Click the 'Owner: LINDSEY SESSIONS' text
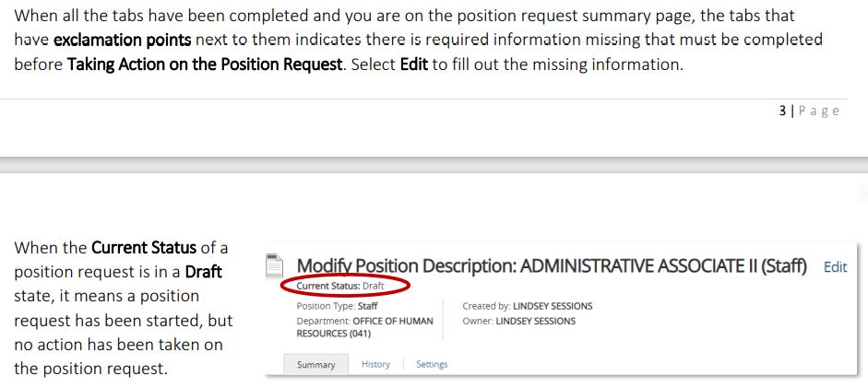Image resolution: width=868 pixels, height=388 pixels. [518, 321]
